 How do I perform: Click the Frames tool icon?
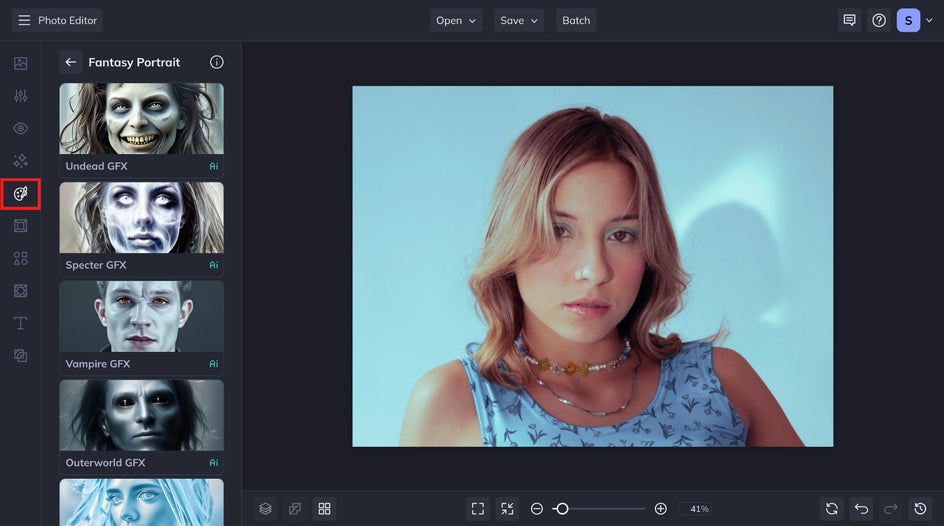(20, 226)
